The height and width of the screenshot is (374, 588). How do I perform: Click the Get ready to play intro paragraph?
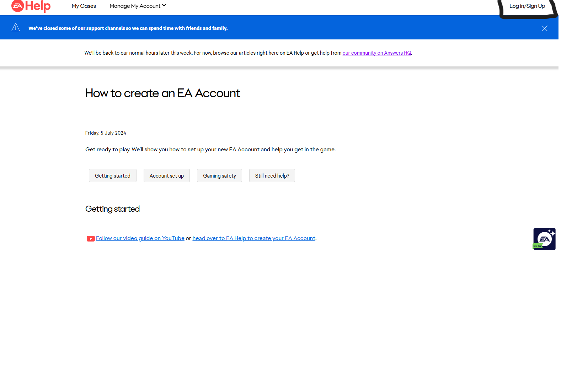pyautogui.click(x=210, y=150)
